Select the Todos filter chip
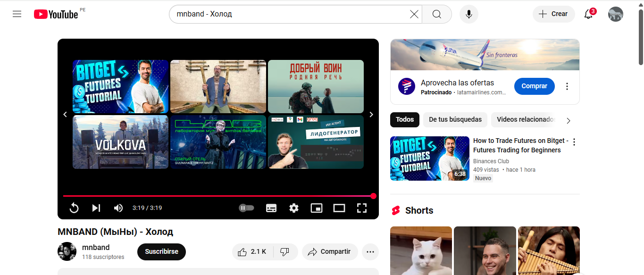The image size is (644, 275). pos(405,120)
